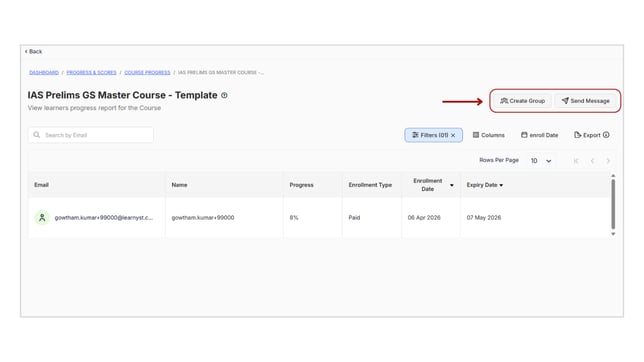Click the scrollbar down arrow
644x362 pixels.
(613, 234)
